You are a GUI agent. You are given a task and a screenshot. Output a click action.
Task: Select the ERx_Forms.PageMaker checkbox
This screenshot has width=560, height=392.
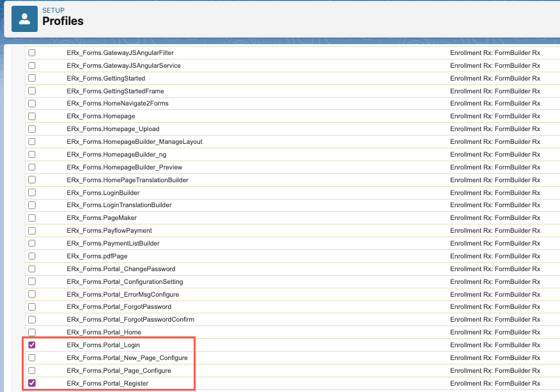pyautogui.click(x=32, y=218)
